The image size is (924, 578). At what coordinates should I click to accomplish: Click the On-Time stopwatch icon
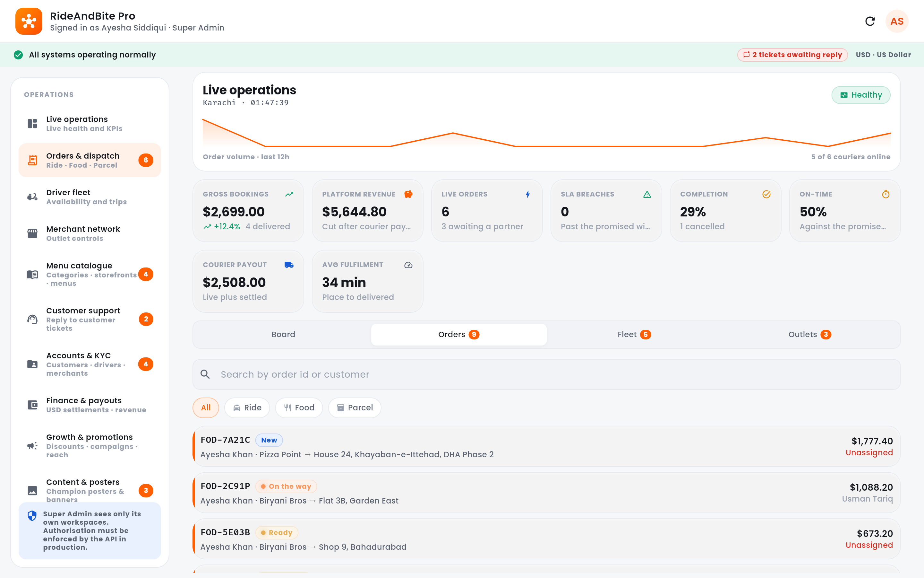[x=886, y=194]
